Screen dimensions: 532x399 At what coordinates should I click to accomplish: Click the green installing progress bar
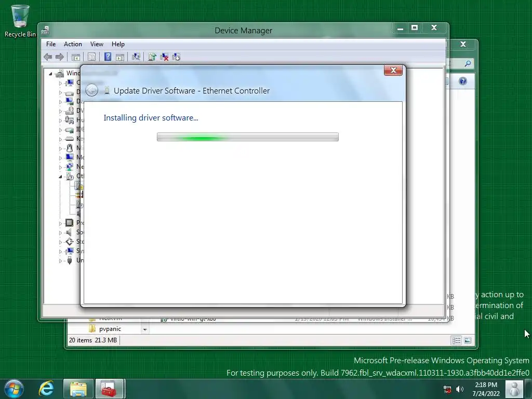pos(248,137)
